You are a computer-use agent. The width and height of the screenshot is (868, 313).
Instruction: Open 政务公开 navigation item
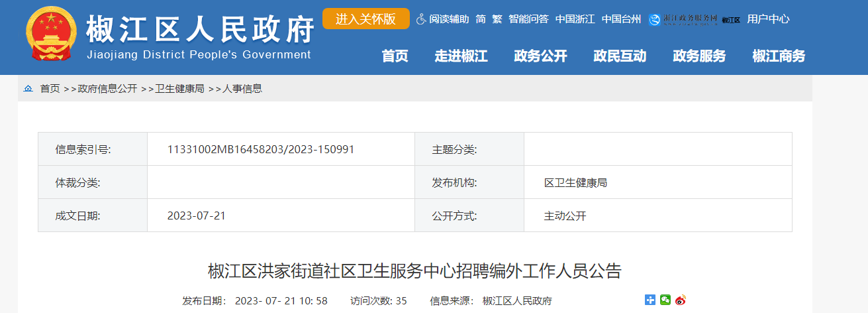click(541, 56)
